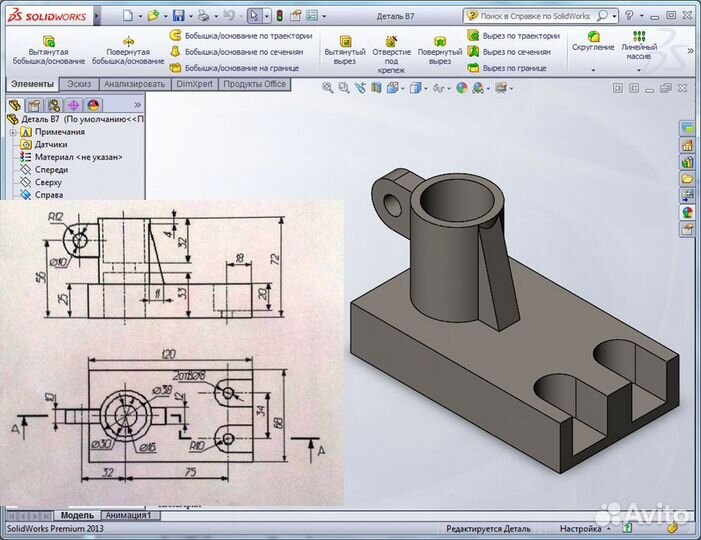Switch to Модель bottom tab
Screen dimensions: 701x540
click(77, 515)
